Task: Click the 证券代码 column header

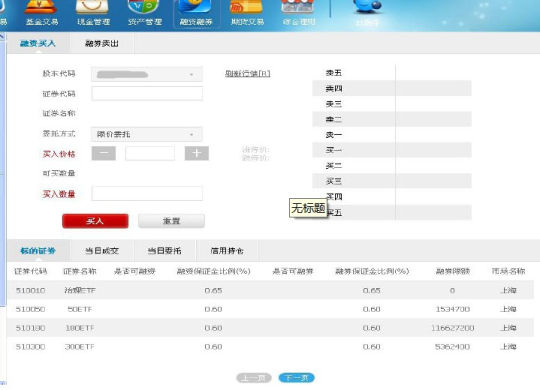Action: pos(30,271)
